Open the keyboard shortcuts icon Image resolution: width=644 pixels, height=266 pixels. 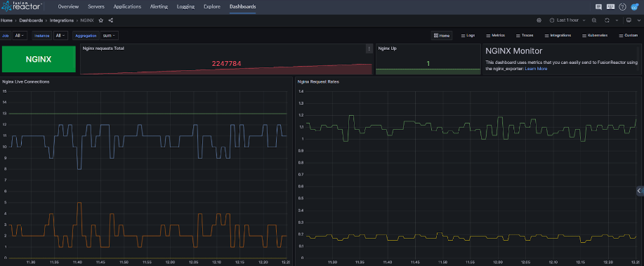(x=610, y=6)
